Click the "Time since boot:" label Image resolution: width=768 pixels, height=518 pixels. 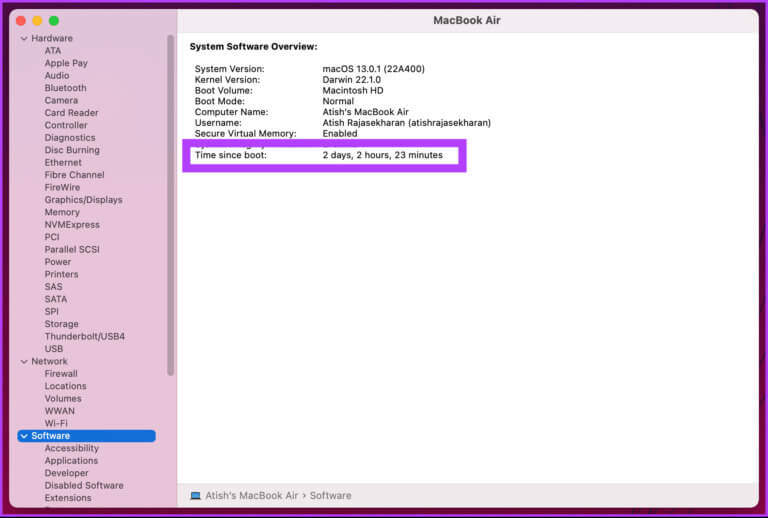[231, 155]
